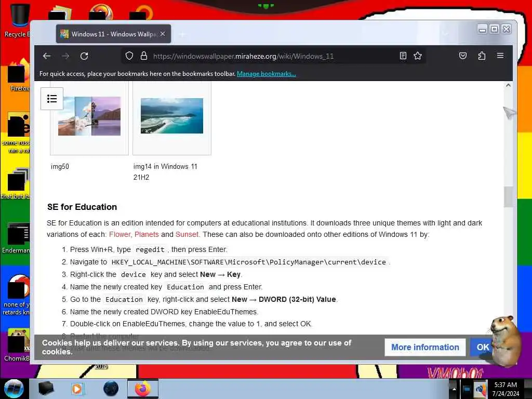Click the regedit code text
Screen dimensions: 532x399
click(150, 250)
